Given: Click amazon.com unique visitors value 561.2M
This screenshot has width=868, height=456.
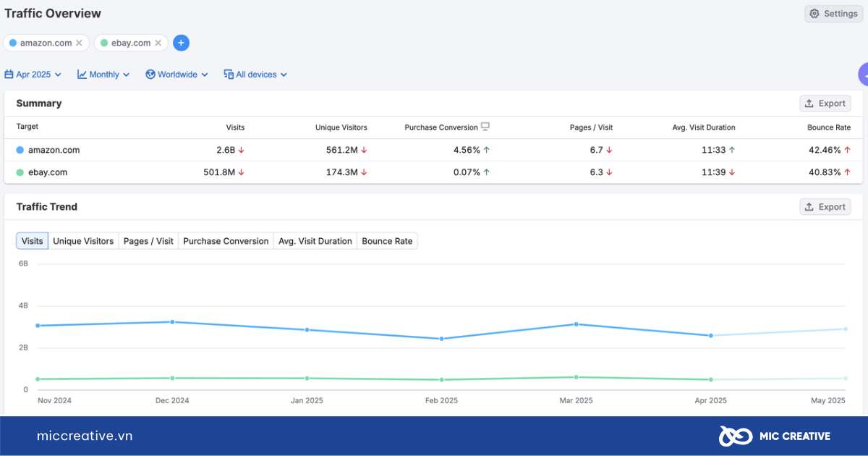Looking at the screenshot, I should [342, 151].
